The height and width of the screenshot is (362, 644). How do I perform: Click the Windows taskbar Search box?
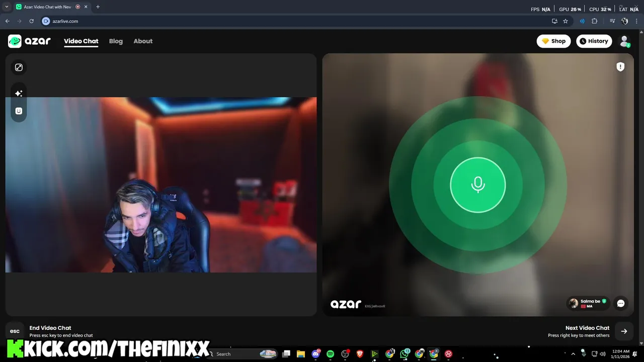pyautogui.click(x=243, y=354)
